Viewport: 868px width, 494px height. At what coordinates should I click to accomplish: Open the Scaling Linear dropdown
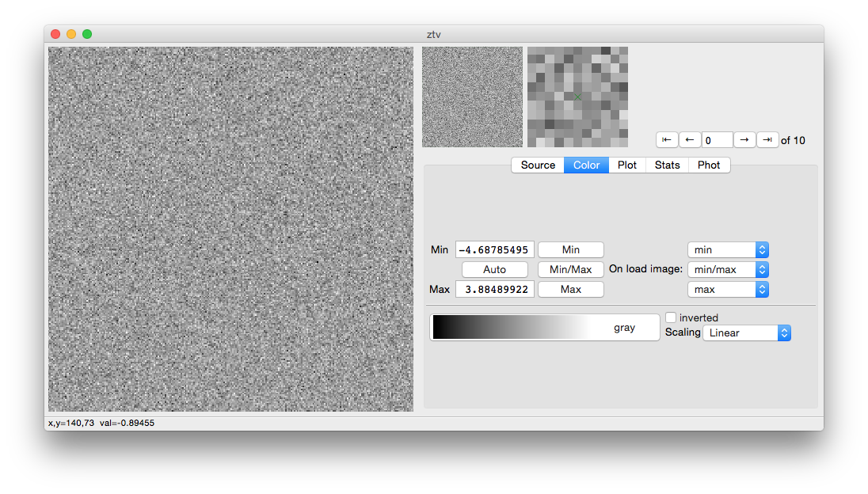coord(747,332)
